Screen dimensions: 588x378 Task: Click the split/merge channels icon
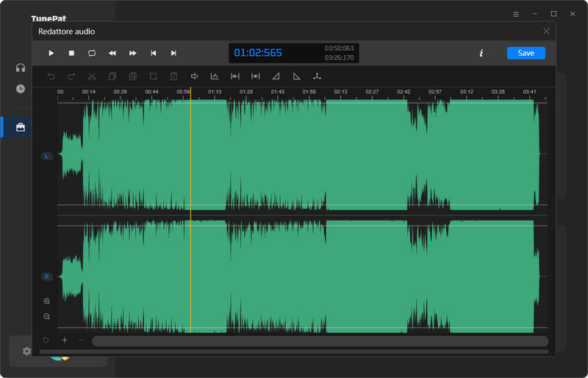(x=318, y=76)
